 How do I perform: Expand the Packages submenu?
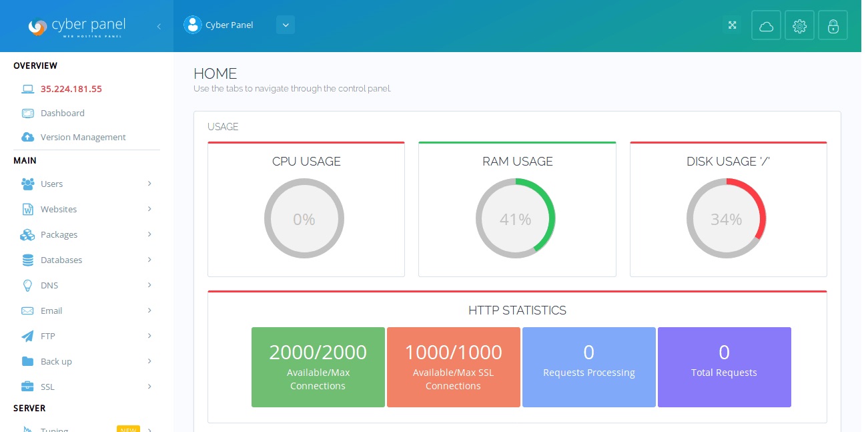click(149, 234)
